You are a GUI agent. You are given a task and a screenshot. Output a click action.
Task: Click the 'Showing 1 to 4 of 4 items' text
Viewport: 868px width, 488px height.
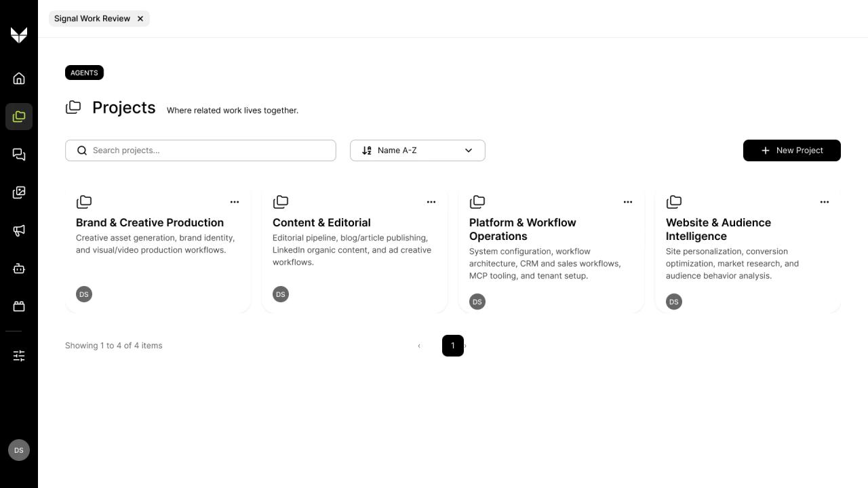click(x=114, y=346)
